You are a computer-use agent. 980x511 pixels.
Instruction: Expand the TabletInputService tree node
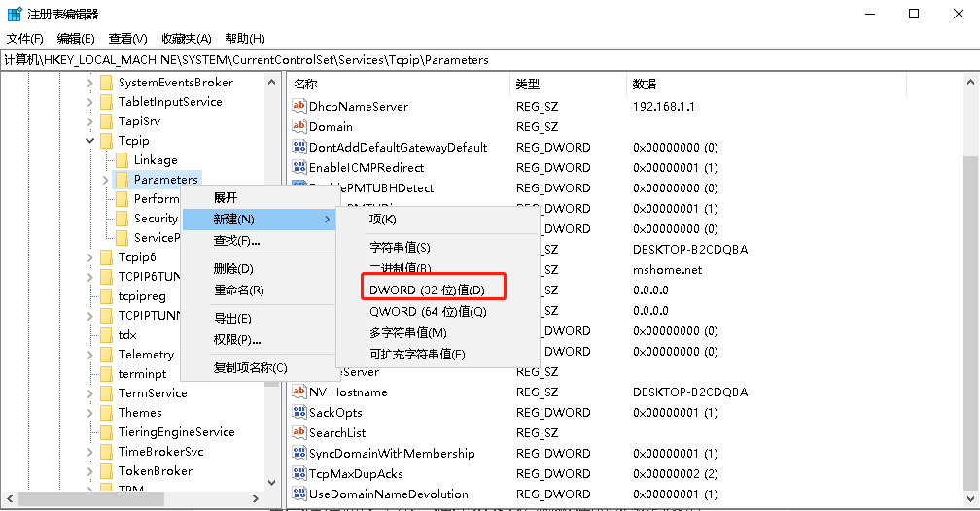tap(90, 102)
